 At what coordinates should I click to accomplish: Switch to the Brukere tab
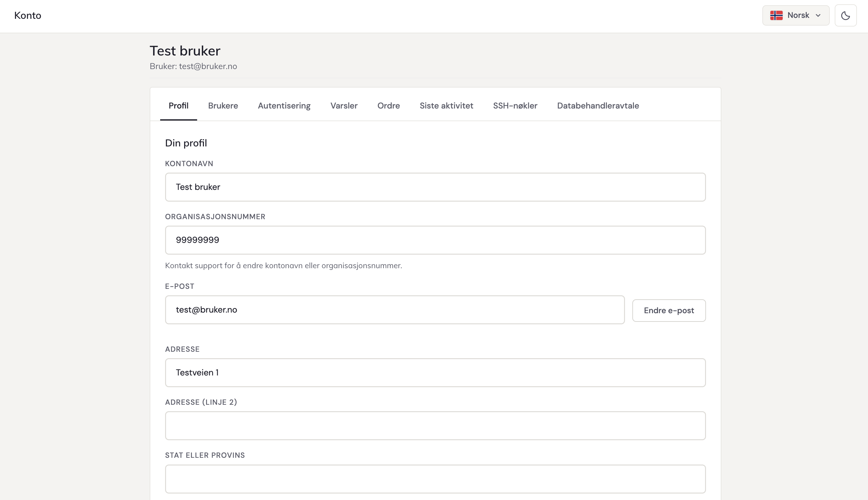[x=223, y=105]
